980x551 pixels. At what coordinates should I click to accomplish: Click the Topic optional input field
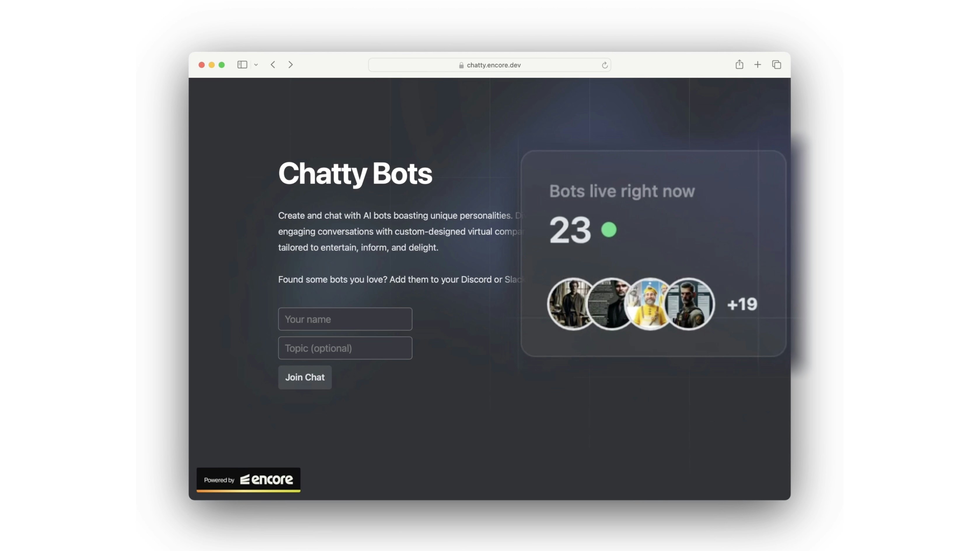tap(345, 348)
